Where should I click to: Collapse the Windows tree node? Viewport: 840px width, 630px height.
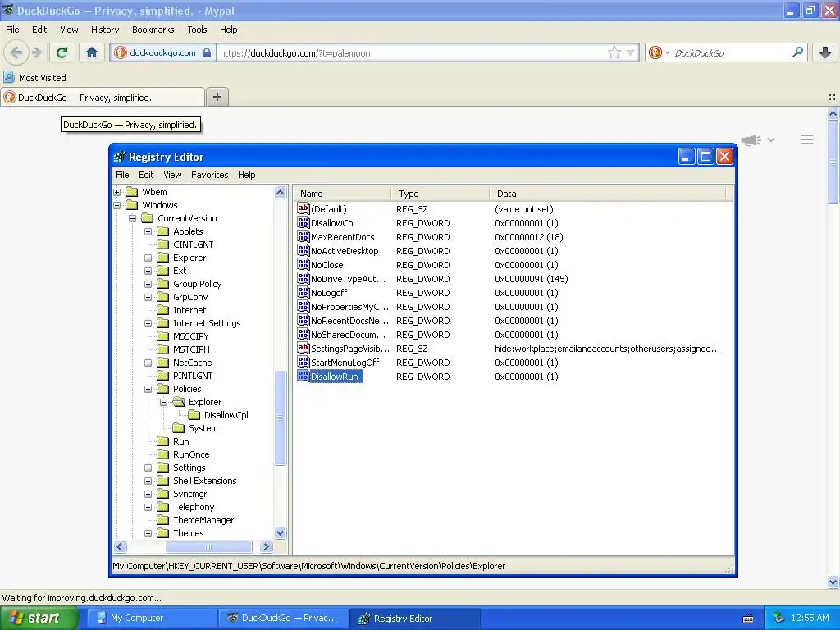[x=116, y=205]
